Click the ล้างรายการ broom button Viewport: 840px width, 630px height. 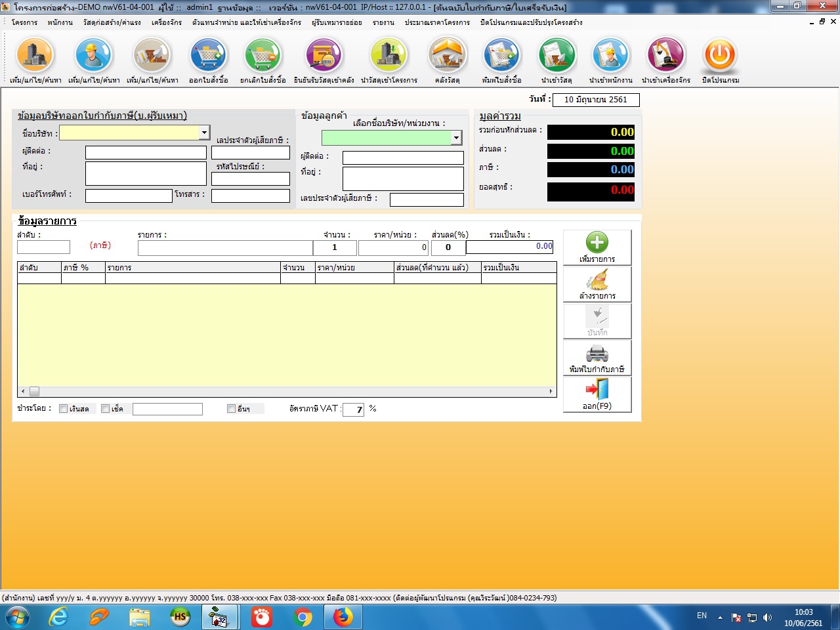click(597, 284)
